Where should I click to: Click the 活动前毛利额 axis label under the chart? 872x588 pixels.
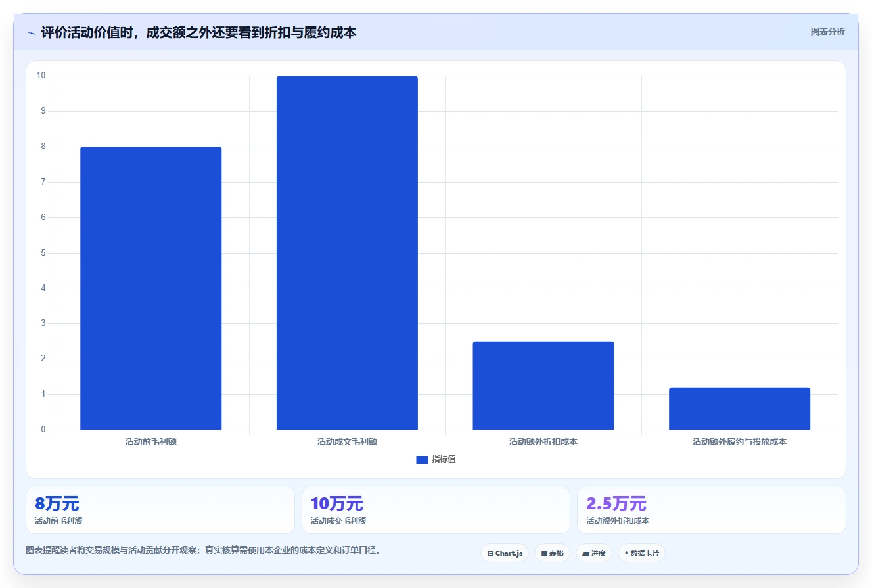tap(150, 442)
